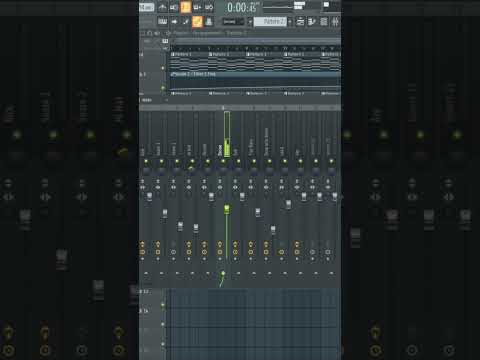Add a new pattern with plus button
Image resolution: width=480 pixels, height=360 pixels.
[290, 22]
